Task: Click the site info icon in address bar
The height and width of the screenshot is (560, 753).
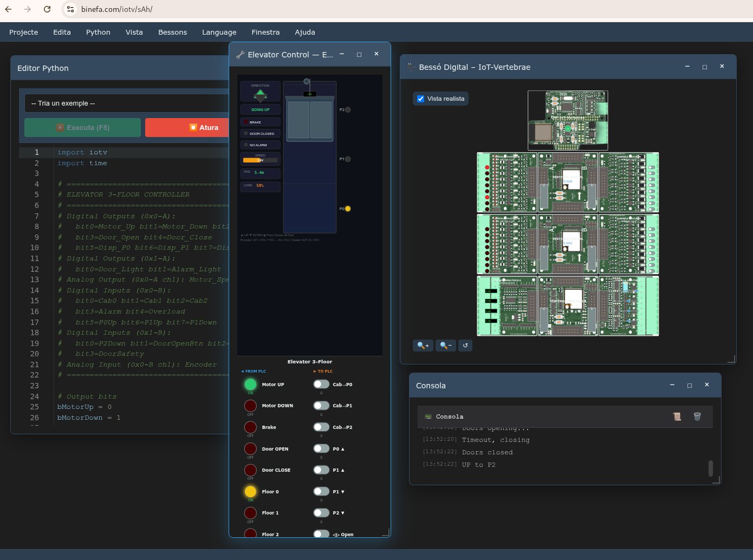Action: coord(70,9)
